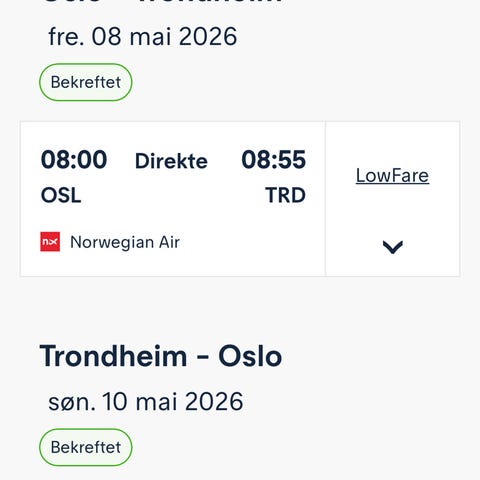
Task: Click the Norwegian Air airline name
Action: tap(125, 242)
